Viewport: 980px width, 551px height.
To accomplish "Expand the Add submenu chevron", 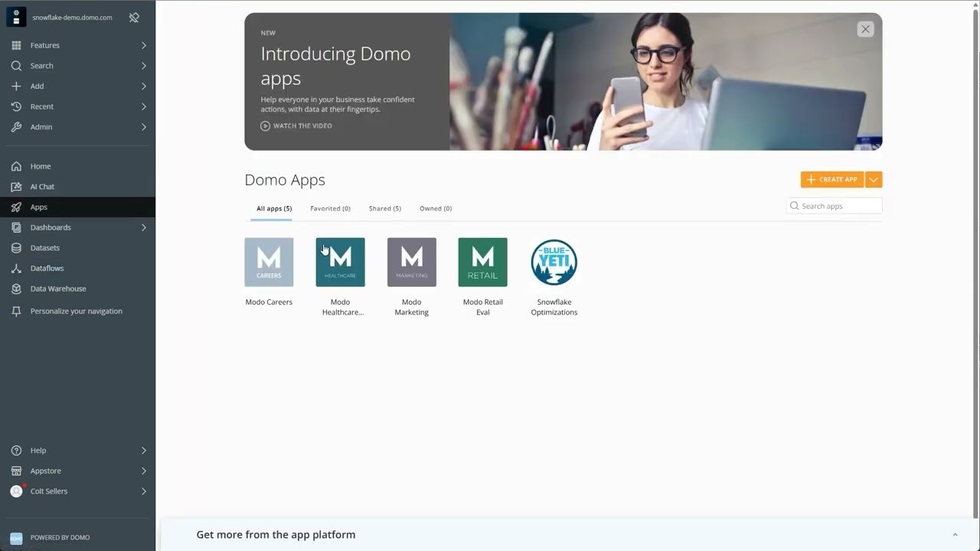I will 144,86.
